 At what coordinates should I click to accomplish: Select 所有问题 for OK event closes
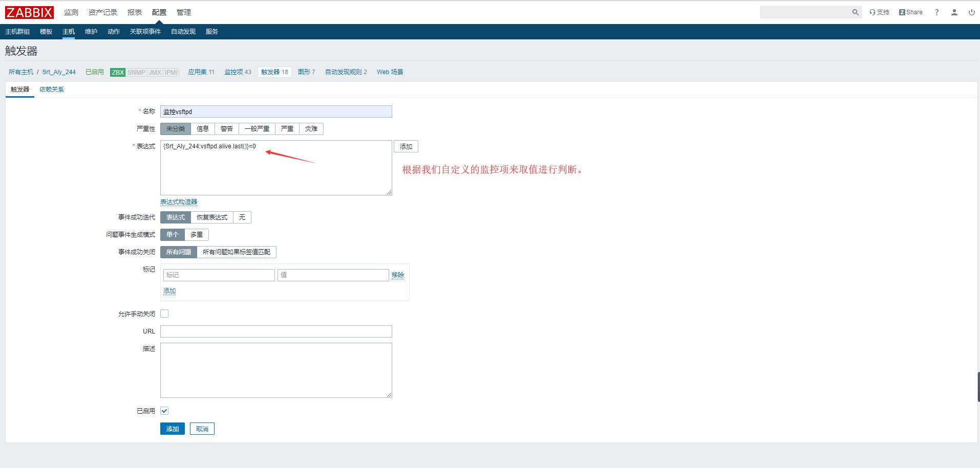[x=179, y=252]
